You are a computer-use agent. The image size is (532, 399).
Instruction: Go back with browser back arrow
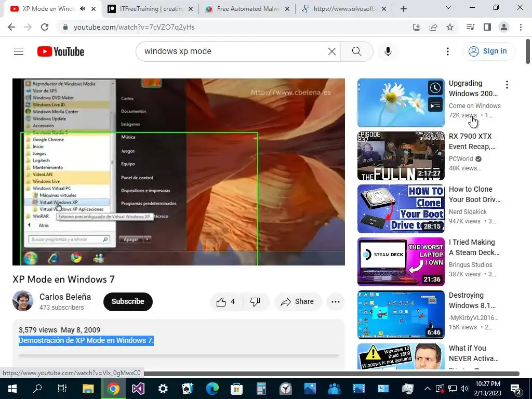[11, 27]
